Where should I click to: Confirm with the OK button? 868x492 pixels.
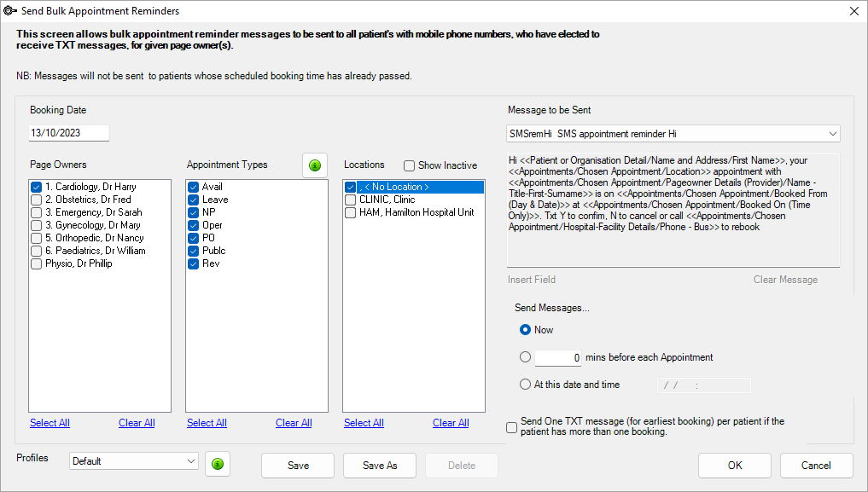click(735, 466)
